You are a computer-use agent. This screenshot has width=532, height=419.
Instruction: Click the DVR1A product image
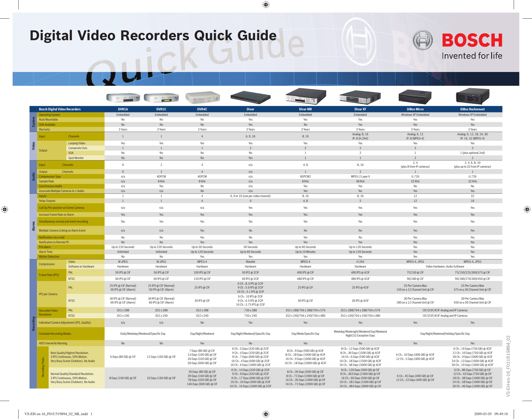click(123, 98)
